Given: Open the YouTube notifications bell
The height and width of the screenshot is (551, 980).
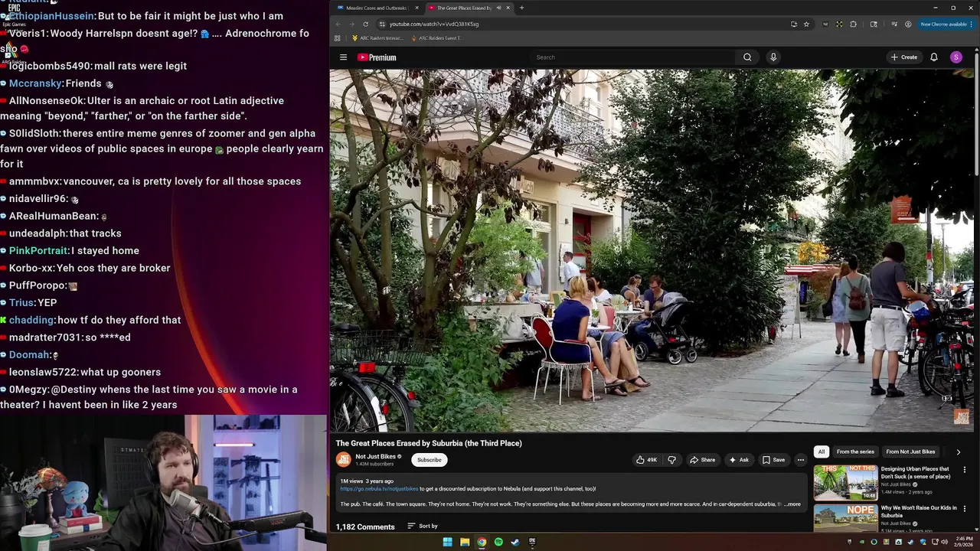Looking at the screenshot, I should [x=934, y=57].
